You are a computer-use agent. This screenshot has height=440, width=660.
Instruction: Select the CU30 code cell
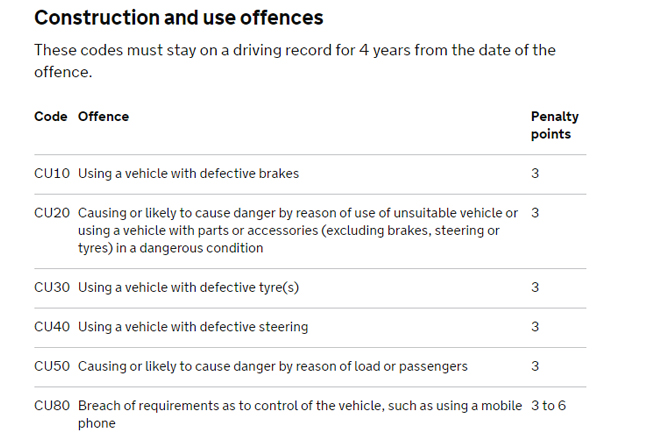pos(52,287)
